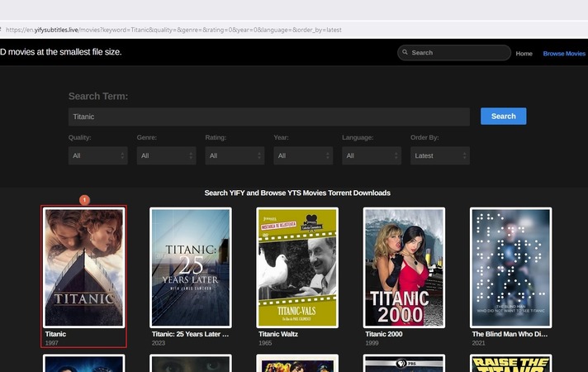View The Blind Man movie poster

click(x=510, y=267)
